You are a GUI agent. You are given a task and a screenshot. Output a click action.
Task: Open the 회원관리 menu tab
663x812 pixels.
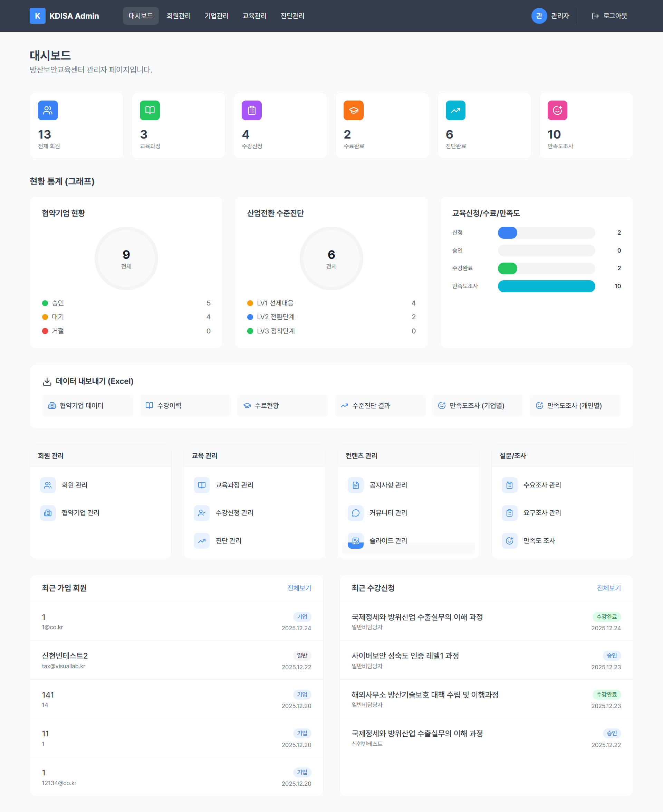[x=178, y=16]
